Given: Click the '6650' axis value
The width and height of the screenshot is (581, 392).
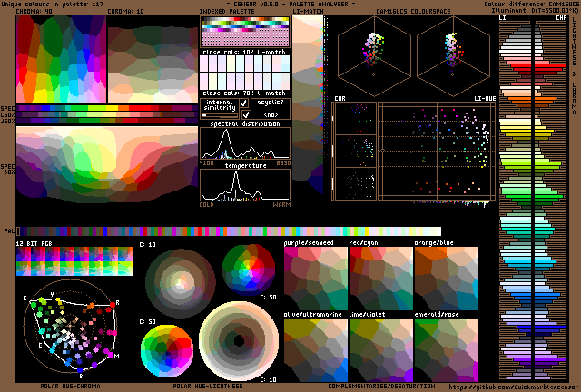Looking at the screenshot, I should point(283,163).
